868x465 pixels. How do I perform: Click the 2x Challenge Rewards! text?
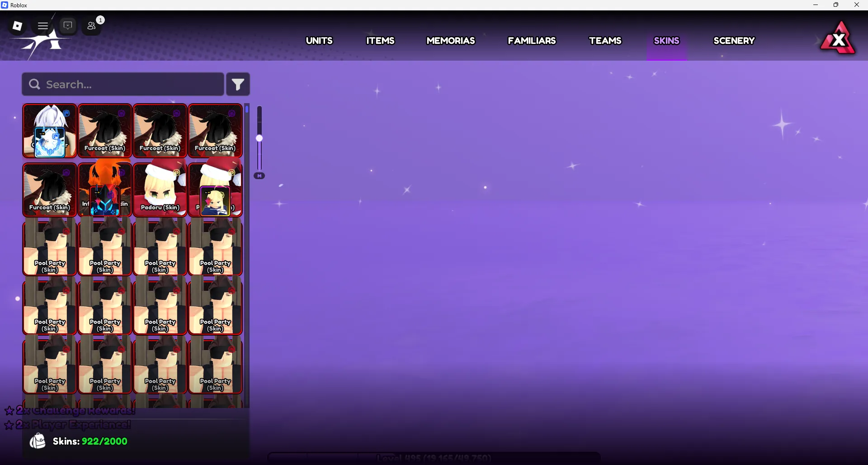[75, 410]
